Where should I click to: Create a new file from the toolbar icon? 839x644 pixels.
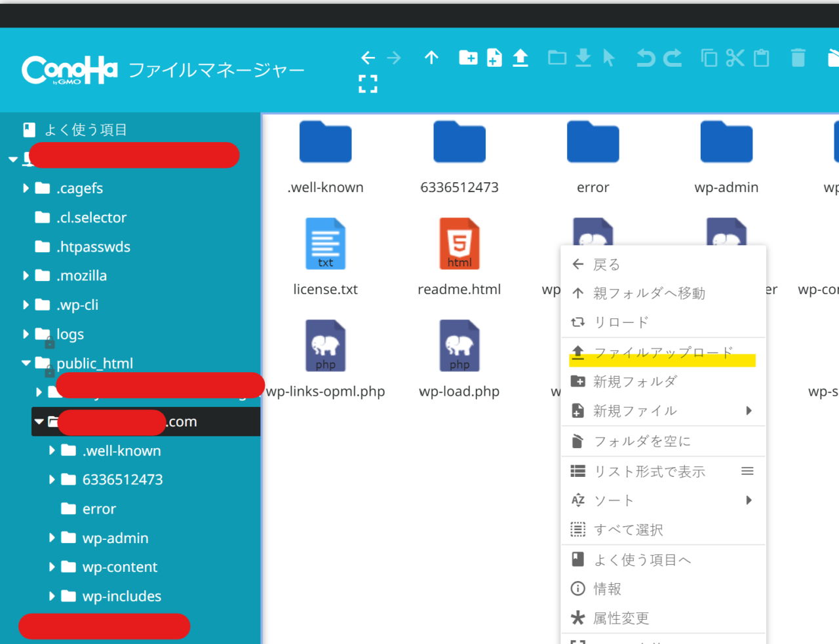pos(494,58)
